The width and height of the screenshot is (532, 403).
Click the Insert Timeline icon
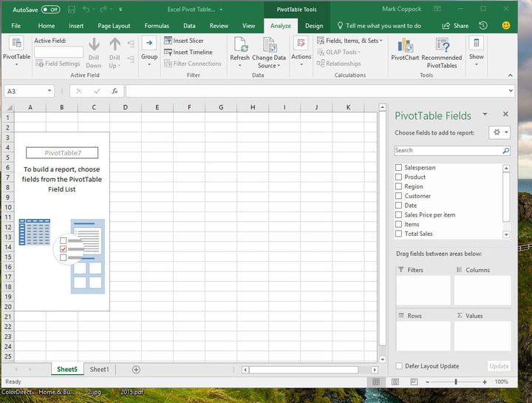click(168, 53)
